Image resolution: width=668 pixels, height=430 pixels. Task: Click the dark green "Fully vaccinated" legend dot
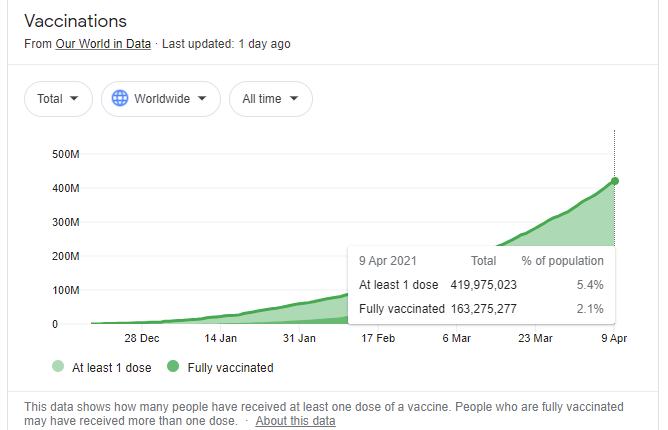coord(173,367)
